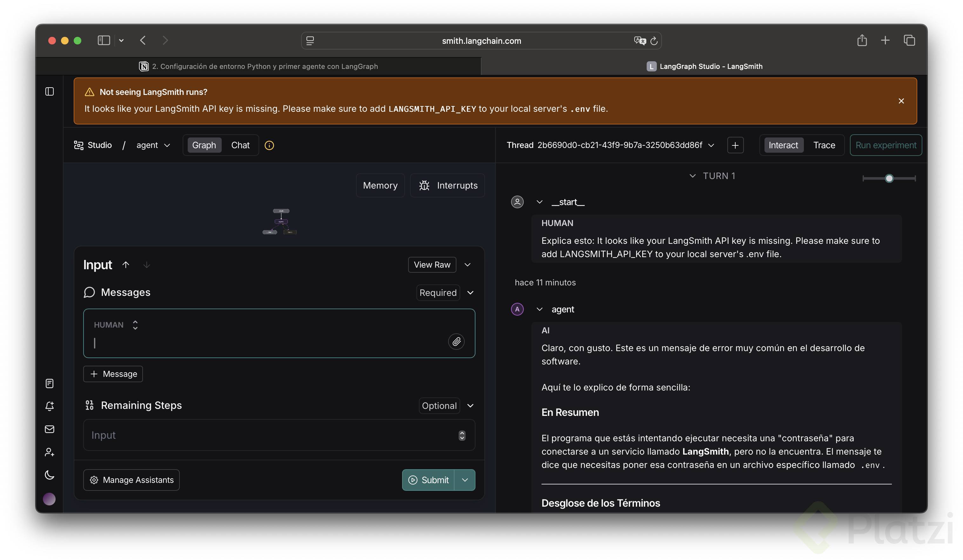Viewport: 963px width, 560px height.
Task: Open the notifications bell icon in sidebar
Action: point(50,406)
